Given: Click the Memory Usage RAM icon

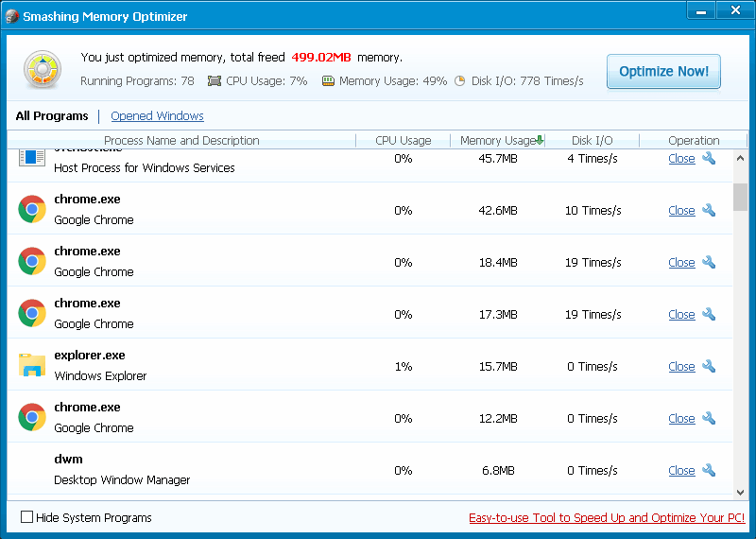Looking at the screenshot, I should coord(328,81).
